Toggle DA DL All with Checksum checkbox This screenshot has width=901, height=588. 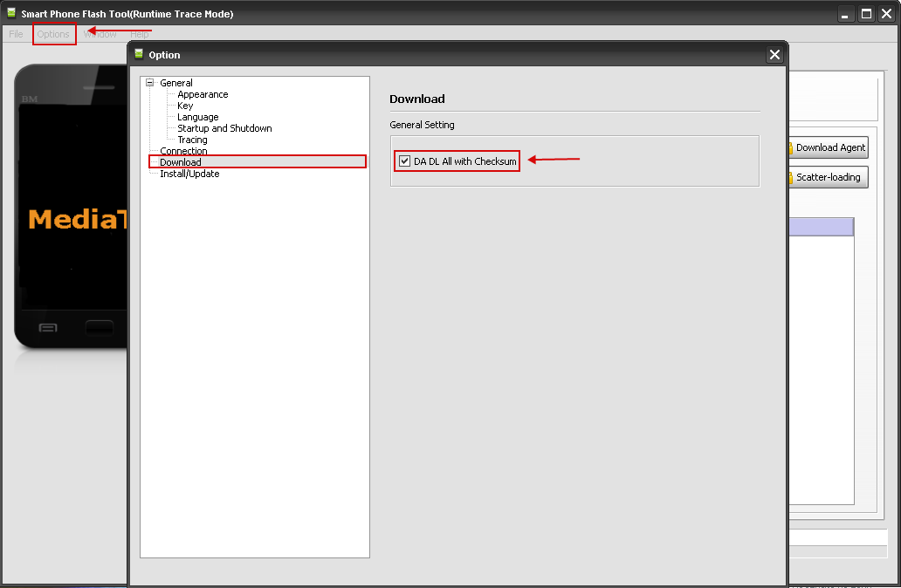tap(404, 161)
